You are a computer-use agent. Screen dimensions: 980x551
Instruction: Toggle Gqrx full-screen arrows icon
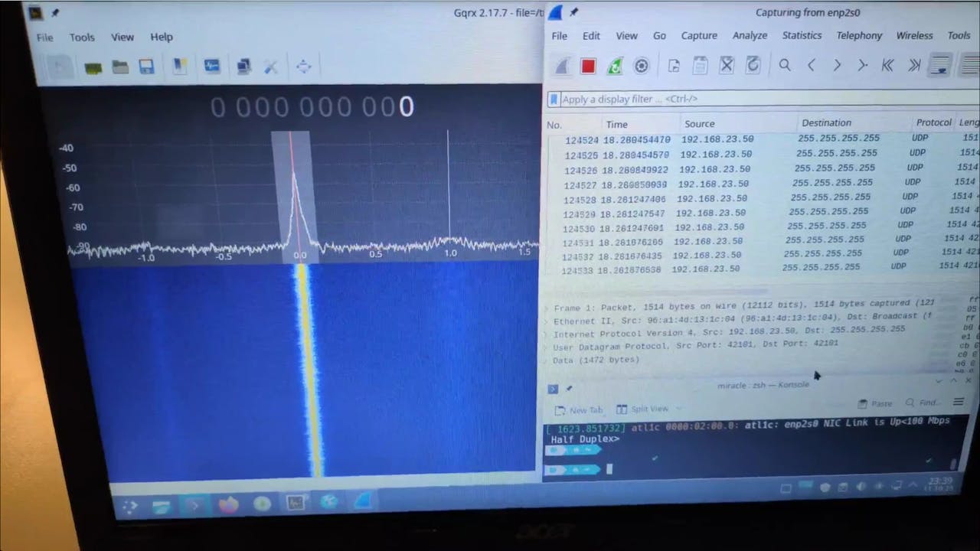(x=303, y=67)
